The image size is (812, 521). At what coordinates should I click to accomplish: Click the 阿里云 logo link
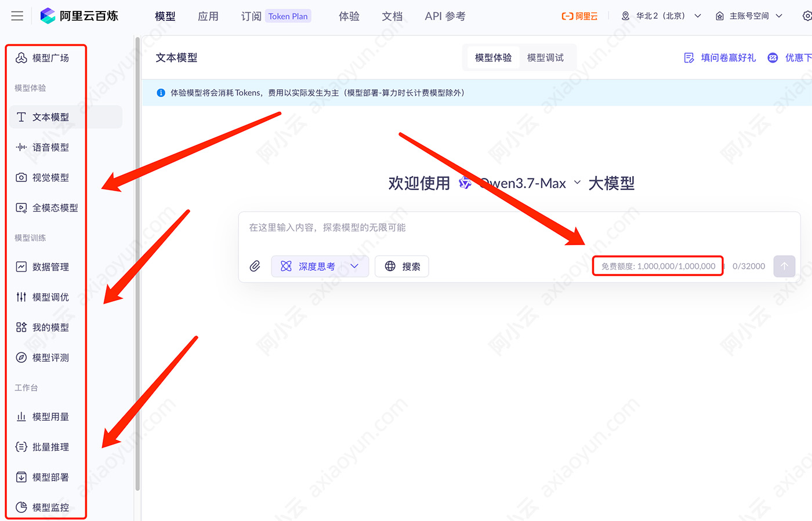(x=579, y=16)
